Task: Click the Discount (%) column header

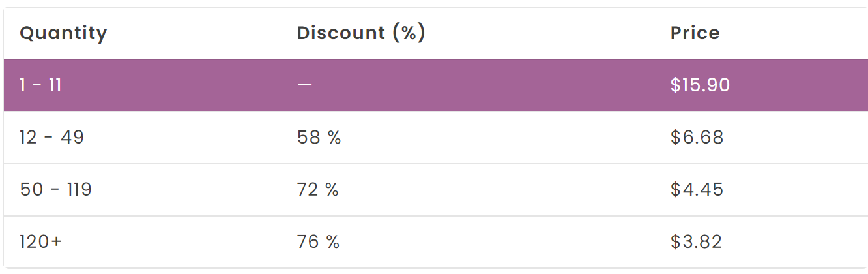Action: coord(361,33)
